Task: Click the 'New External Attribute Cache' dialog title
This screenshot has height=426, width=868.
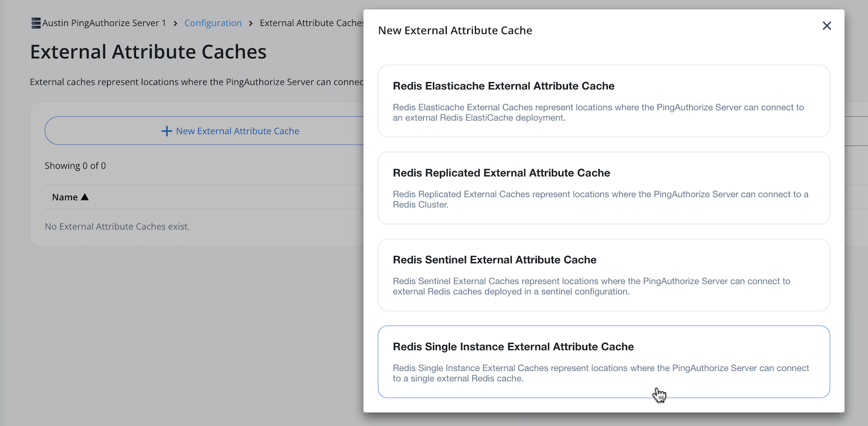Action: pos(455,31)
